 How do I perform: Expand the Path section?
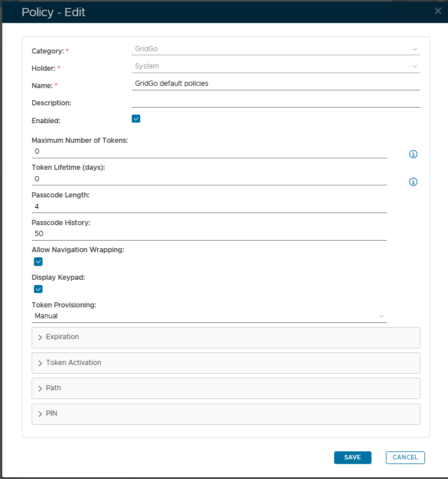225,389
